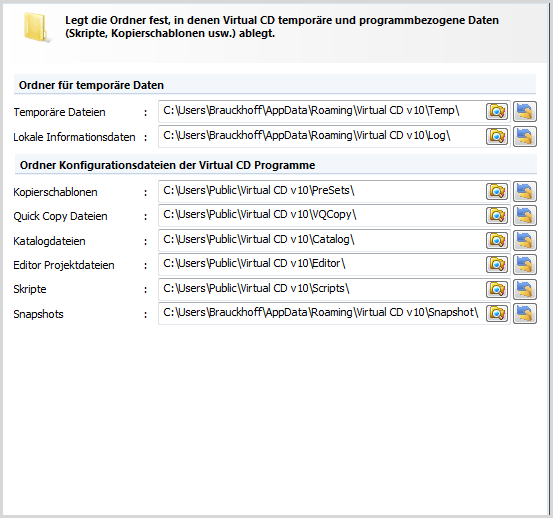Image resolution: width=553 pixels, height=518 pixels.
Task: Browse folder for Editor Projektdateien
Action: tap(497, 264)
